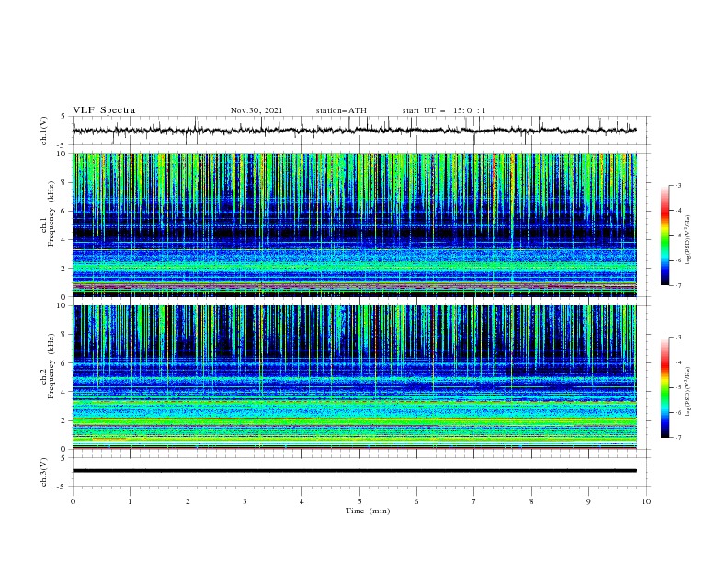
Task: Click the ch.1 spectrogram panel
Action: tap(355, 224)
